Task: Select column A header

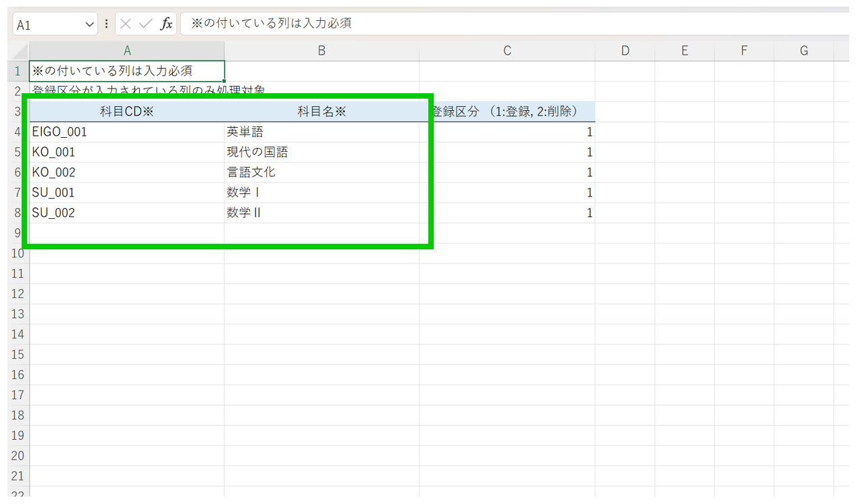Action: tap(127, 51)
